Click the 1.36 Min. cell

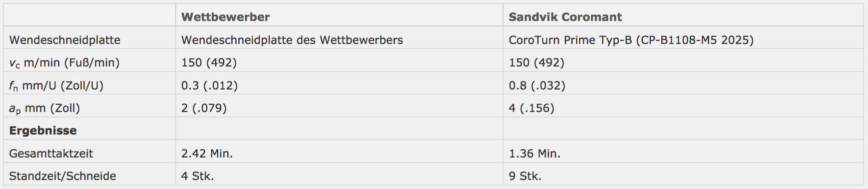pyautogui.click(x=534, y=153)
